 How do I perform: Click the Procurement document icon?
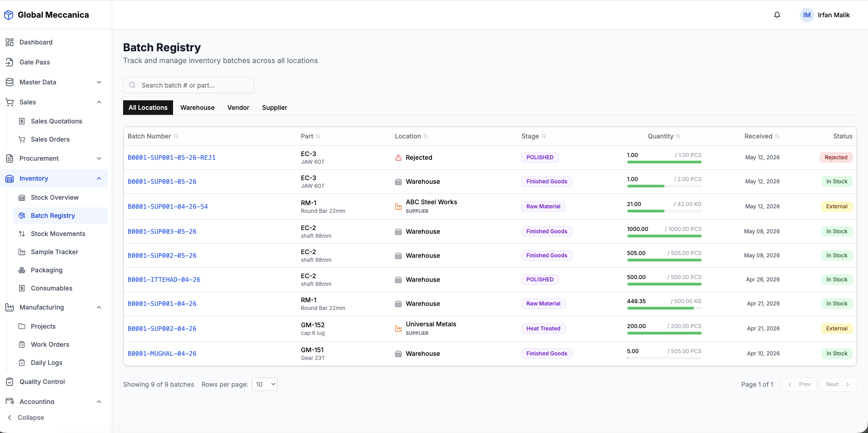point(10,158)
